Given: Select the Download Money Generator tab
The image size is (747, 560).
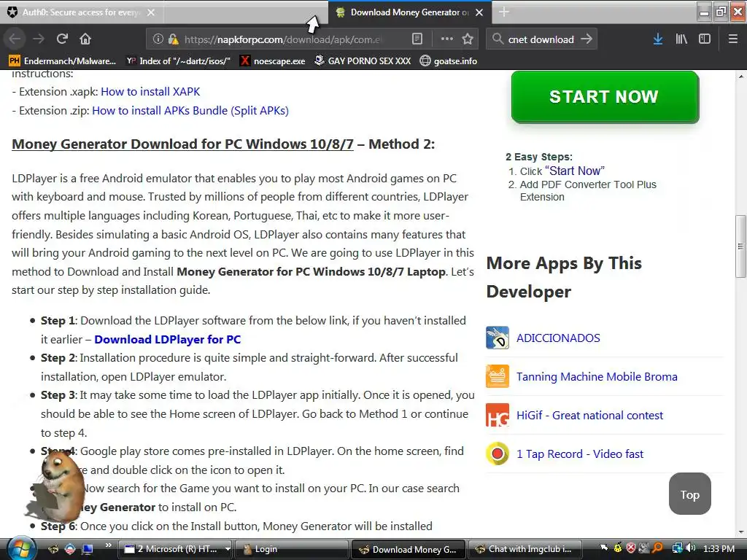Looking at the screenshot, I should click(x=410, y=12).
